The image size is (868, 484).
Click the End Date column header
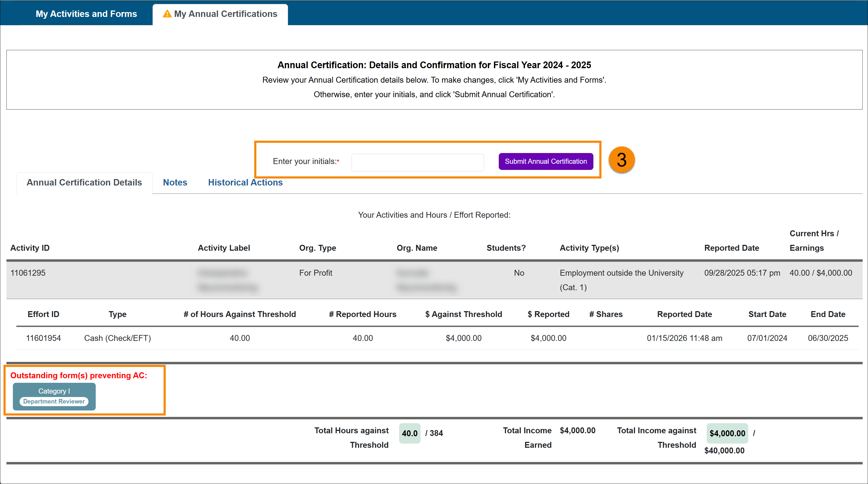[x=828, y=314]
